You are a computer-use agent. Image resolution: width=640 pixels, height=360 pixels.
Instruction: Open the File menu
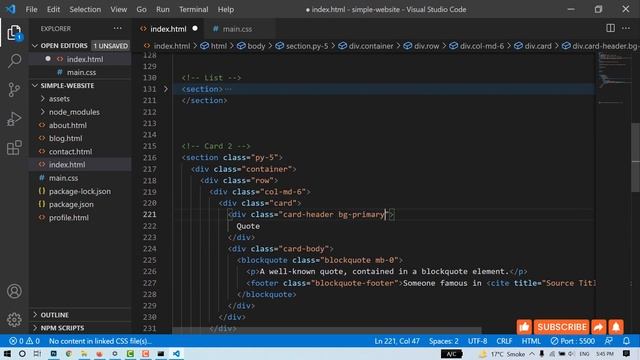(31, 9)
